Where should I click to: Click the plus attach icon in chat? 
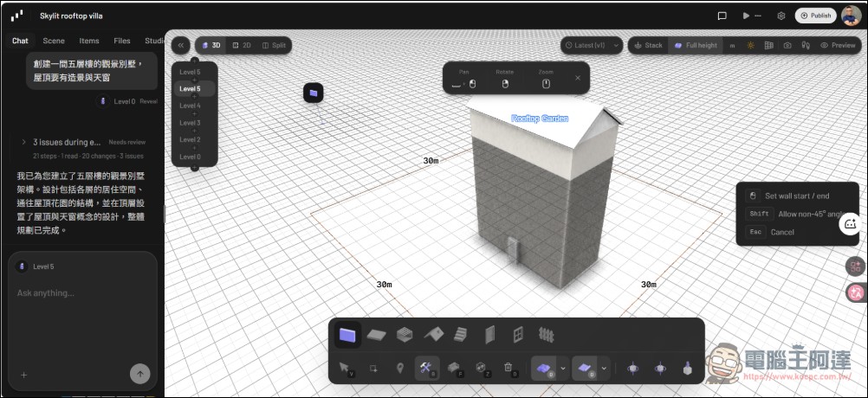(x=23, y=375)
